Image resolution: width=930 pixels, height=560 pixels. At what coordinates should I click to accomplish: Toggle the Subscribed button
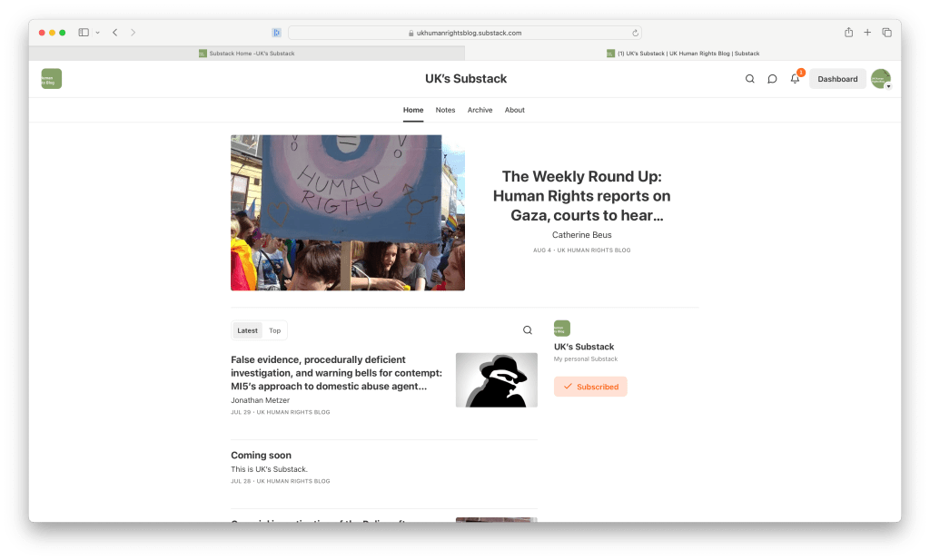pos(590,387)
